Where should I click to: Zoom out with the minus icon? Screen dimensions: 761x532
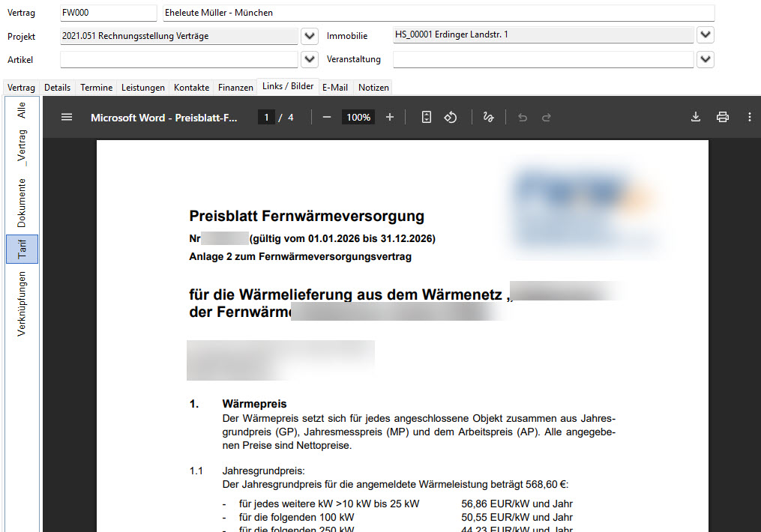click(327, 118)
